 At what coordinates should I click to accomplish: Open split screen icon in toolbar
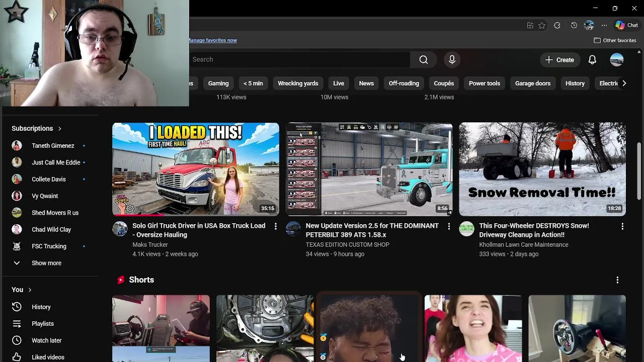pyautogui.click(x=530, y=25)
